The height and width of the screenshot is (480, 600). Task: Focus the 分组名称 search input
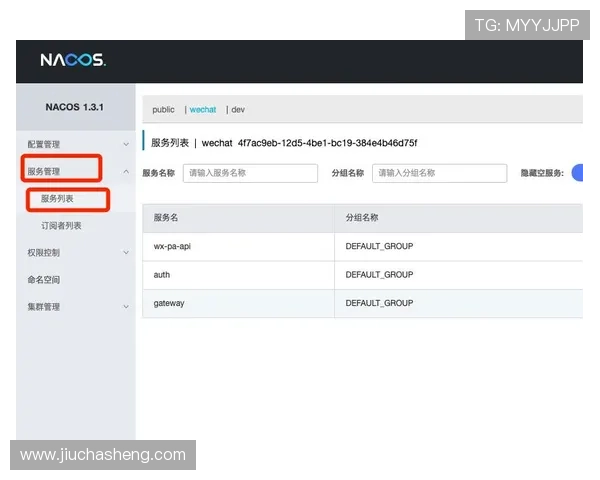tap(439, 173)
